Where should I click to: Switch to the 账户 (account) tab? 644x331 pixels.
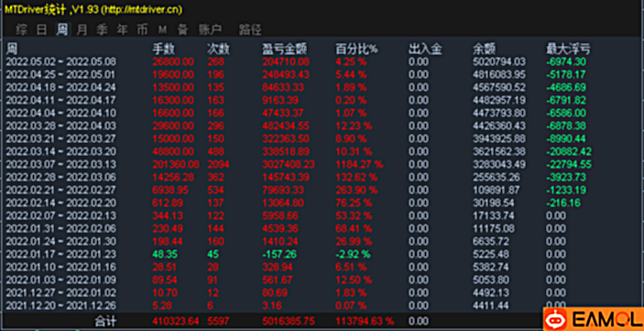click(x=210, y=29)
